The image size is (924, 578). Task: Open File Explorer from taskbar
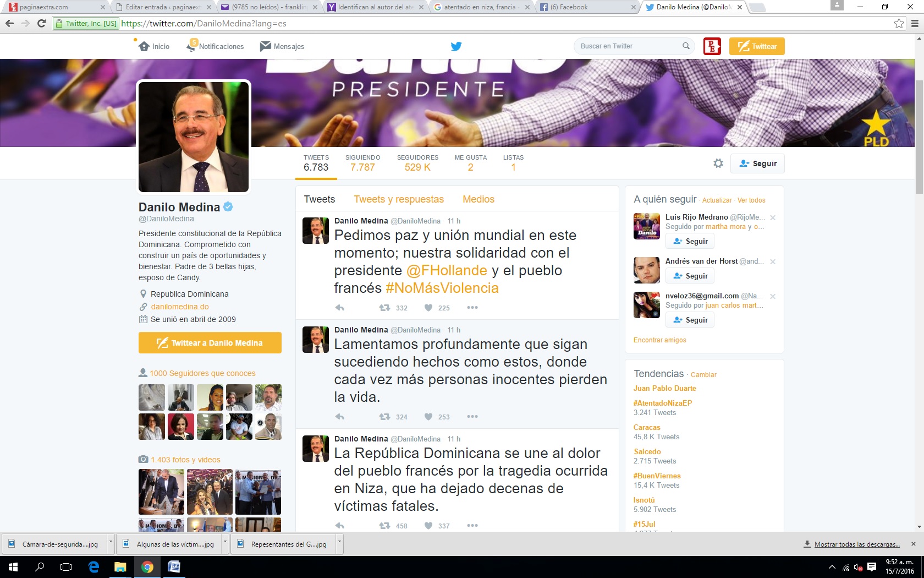click(x=120, y=567)
